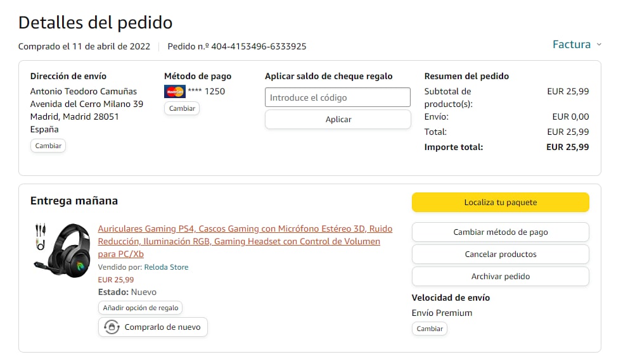Click the Aplicar gift balance button
The height and width of the screenshot is (364, 628).
338,120
